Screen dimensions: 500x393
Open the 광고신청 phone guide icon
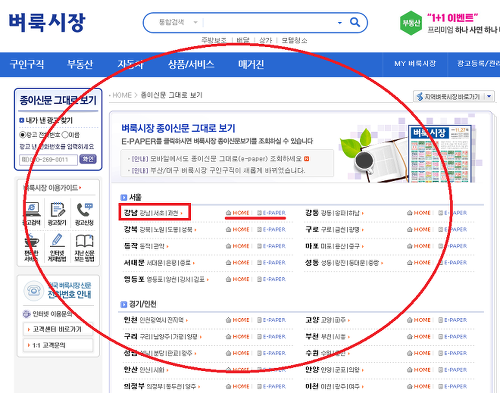point(84,214)
